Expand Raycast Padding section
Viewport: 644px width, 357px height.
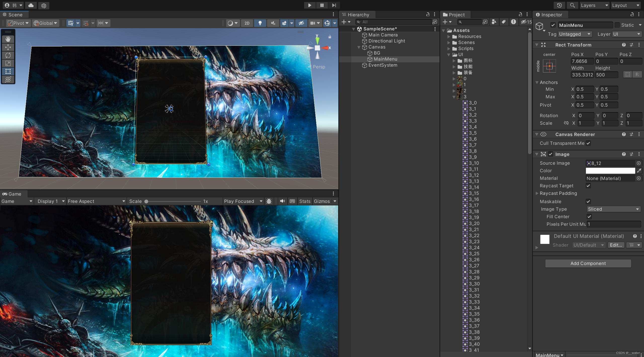pos(537,193)
